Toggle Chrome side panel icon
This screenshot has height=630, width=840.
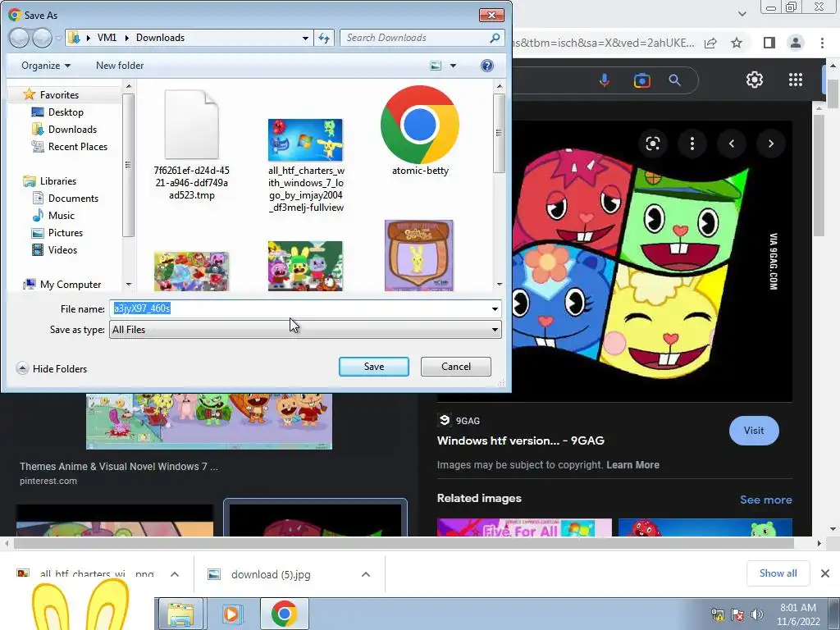769,43
